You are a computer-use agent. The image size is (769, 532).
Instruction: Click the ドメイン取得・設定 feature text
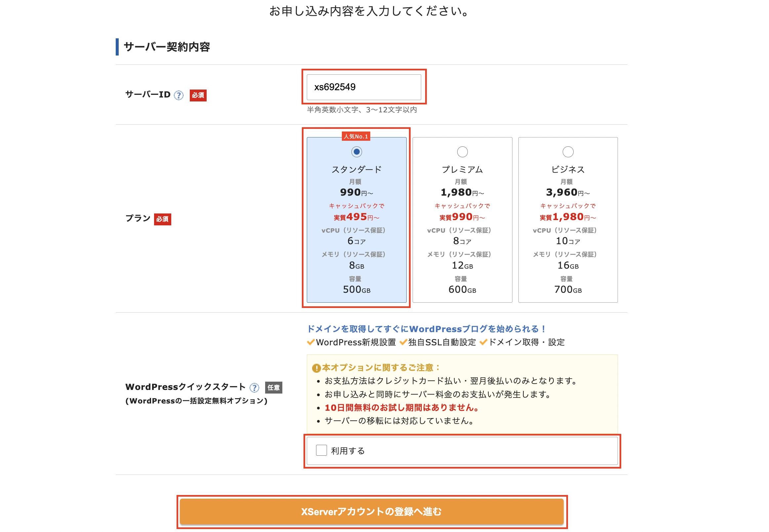(527, 343)
